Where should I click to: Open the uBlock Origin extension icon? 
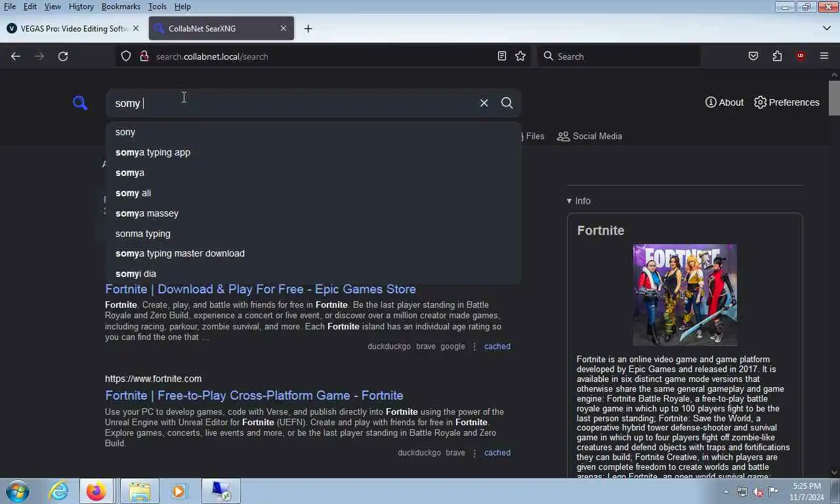pyautogui.click(x=801, y=56)
